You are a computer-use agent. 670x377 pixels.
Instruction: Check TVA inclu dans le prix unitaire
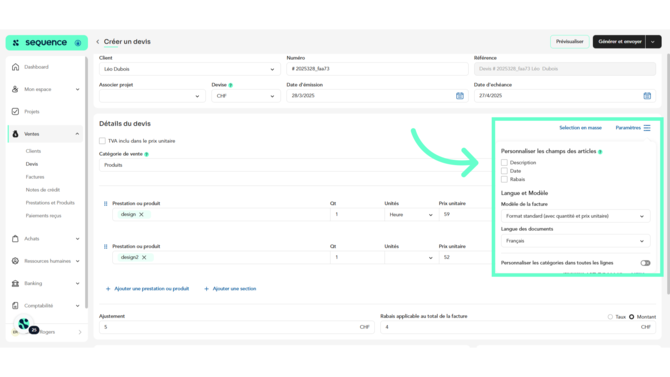click(x=102, y=141)
